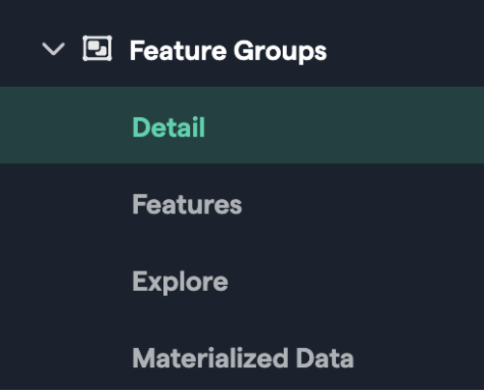The height and width of the screenshot is (390, 484).
Task: Hide Feature Groups sub-items using the arrow
Action: 53,49
